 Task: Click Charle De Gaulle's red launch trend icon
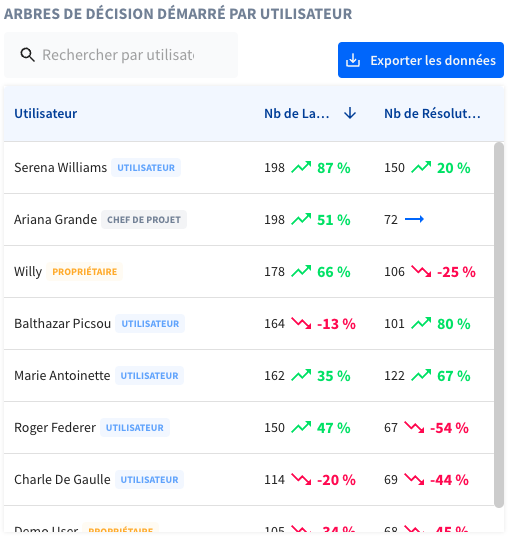pos(301,479)
